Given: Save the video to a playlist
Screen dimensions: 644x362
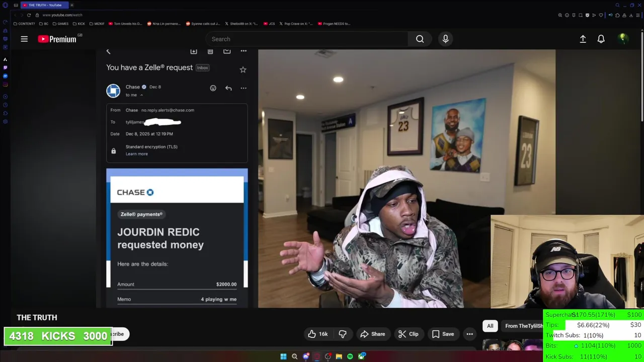Looking at the screenshot, I should (x=443, y=334).
